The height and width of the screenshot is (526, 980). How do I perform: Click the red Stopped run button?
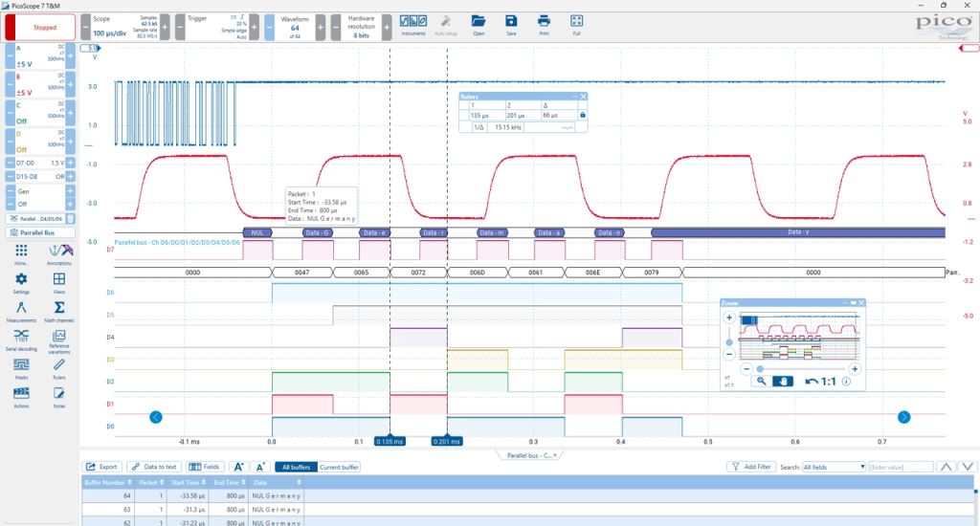[x=40, y=28]
